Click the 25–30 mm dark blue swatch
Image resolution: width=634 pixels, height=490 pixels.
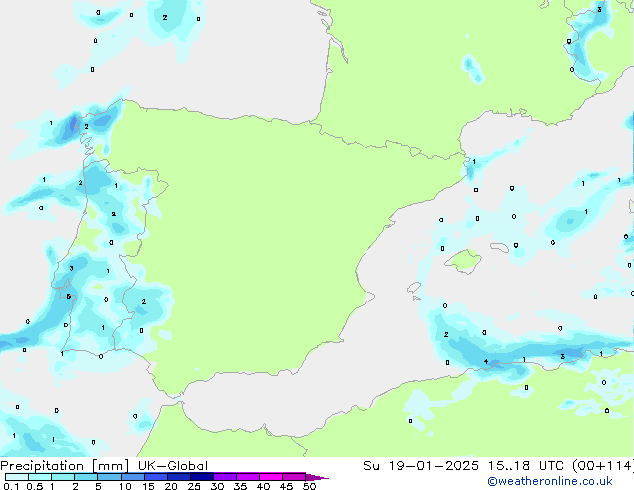point(202,477)
